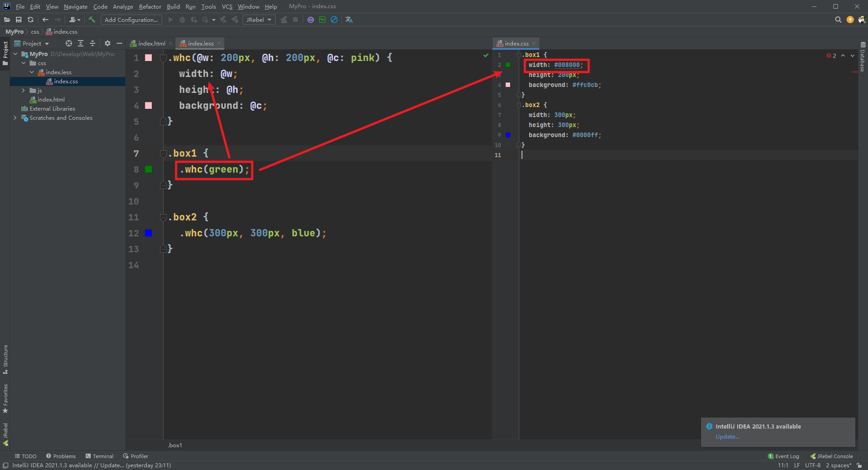Open the JRebel Console
868x470 pixels.
coord(831,456)
